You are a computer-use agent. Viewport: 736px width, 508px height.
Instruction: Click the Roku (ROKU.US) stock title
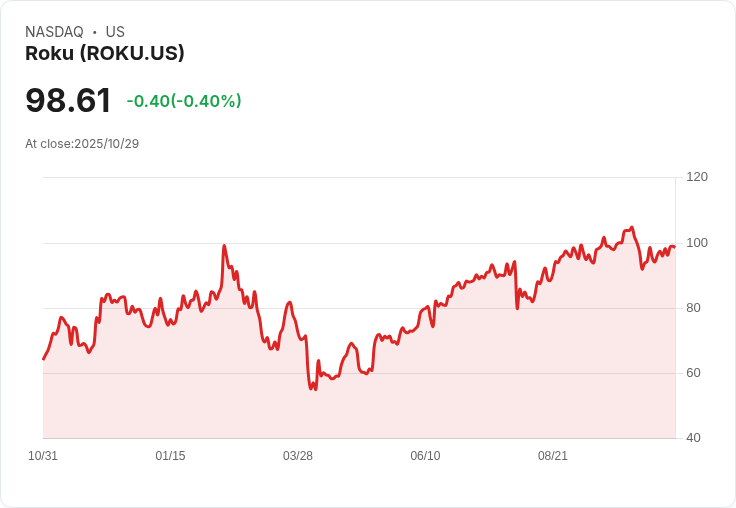(105, 54)
